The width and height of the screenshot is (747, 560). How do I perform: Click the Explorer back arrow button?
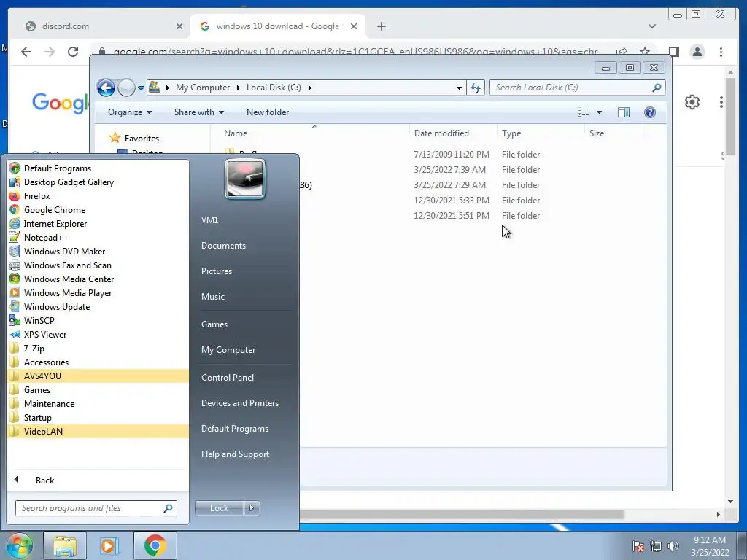[x=106, y=87]
